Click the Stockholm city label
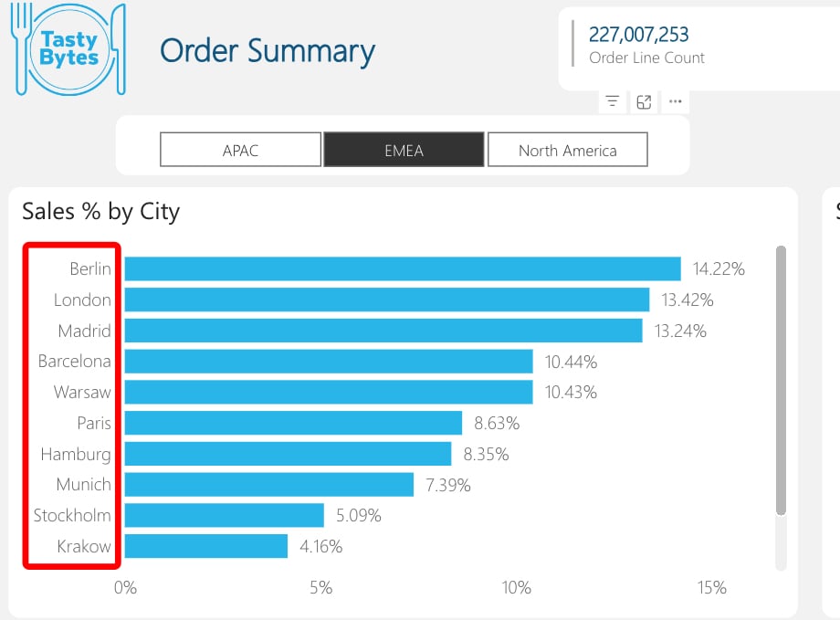Viewport: 840px width, 620px height. (x=72, y=515)
